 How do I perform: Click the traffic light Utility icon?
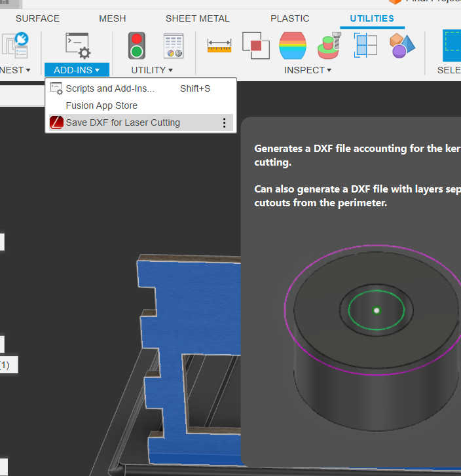click(x=136, y=45)
